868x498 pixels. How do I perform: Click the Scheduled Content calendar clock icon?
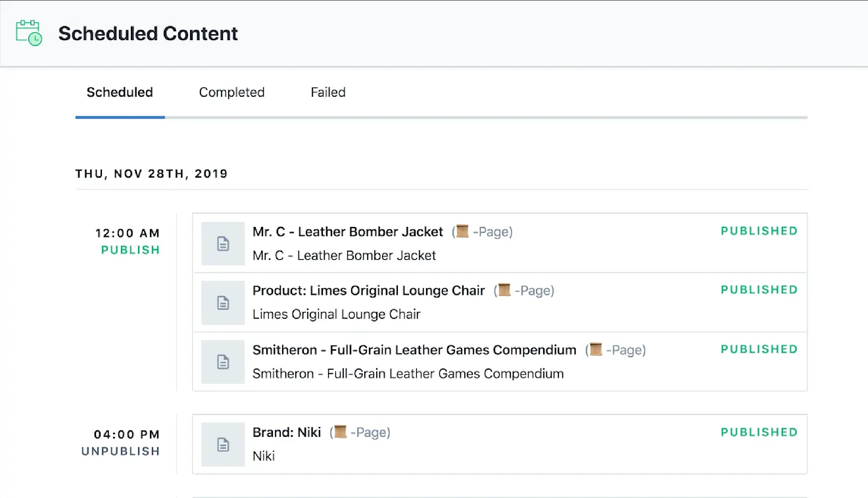(29, 33)
